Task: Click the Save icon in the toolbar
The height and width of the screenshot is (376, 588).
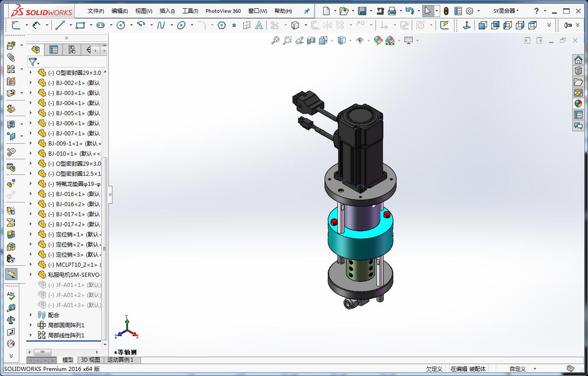Action: click(x=362, y=11)
